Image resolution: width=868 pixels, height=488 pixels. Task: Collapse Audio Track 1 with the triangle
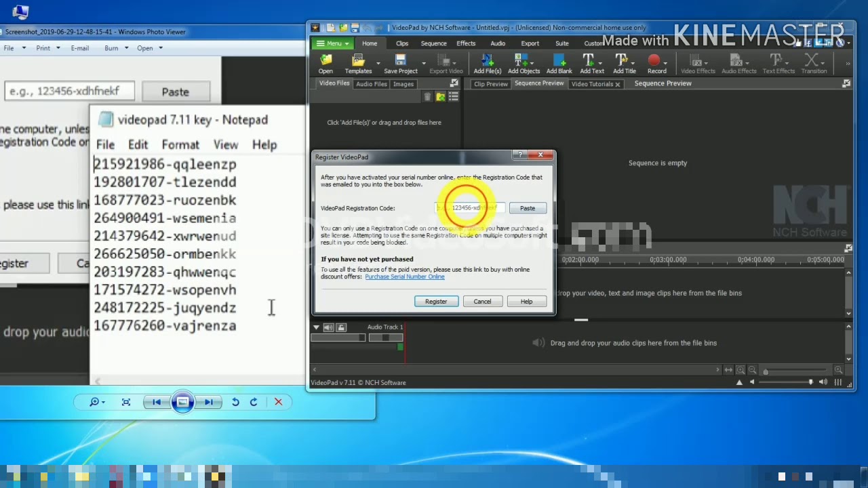click(x=316, y=327)
